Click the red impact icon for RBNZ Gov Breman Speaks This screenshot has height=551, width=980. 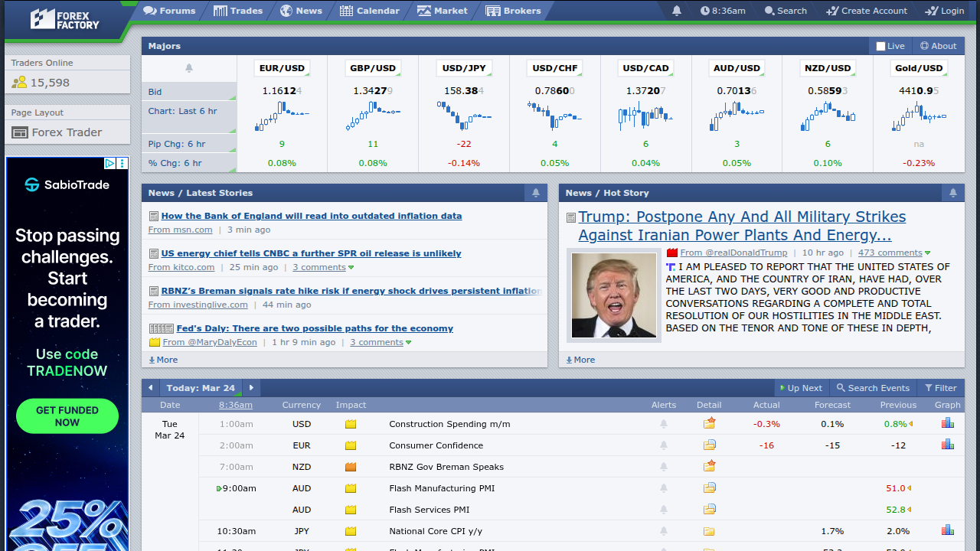350,465
